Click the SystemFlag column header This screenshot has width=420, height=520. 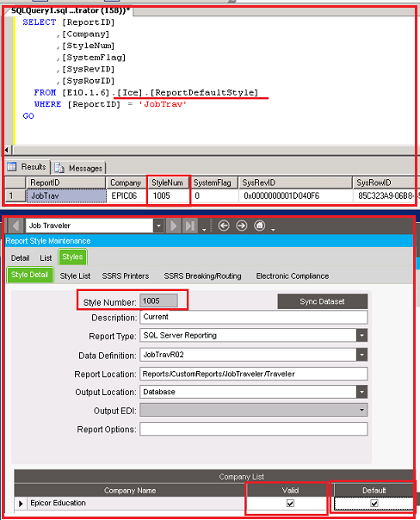[x=213, y=183]
